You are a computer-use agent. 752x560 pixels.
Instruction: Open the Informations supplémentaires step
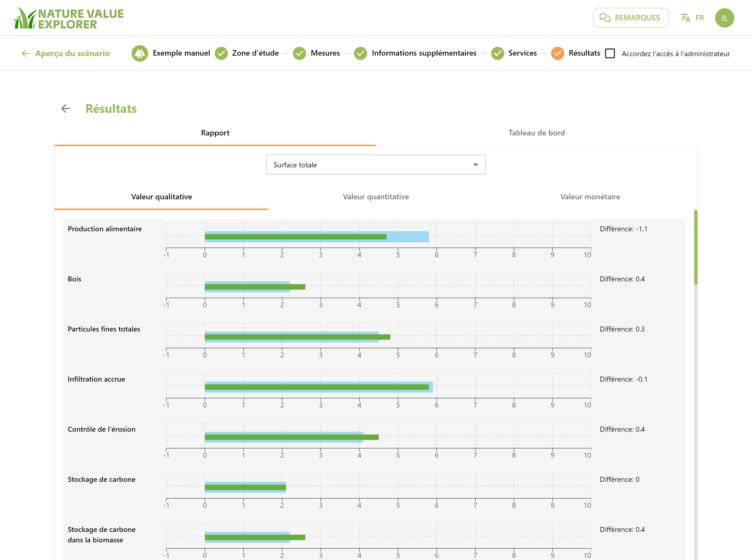click(x=424, y=53)
